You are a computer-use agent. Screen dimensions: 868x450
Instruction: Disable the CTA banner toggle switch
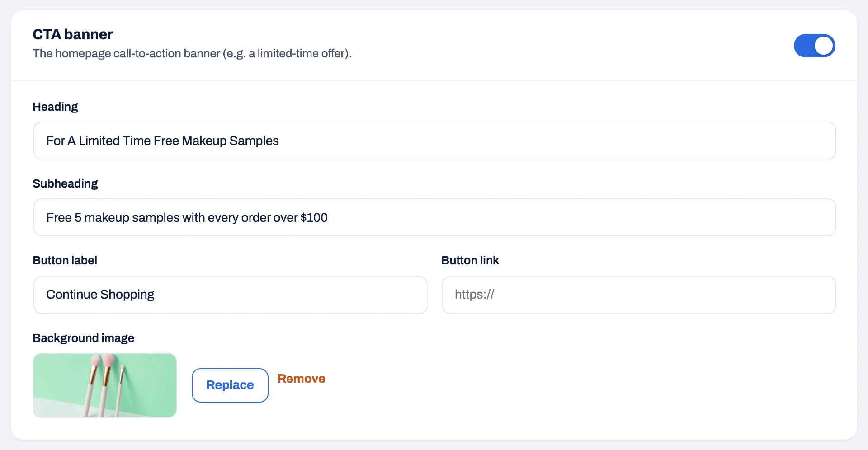(x=814, y=46)
